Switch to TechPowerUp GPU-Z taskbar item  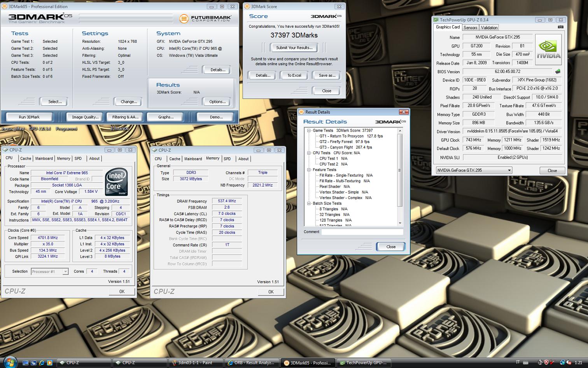[364, 363]
